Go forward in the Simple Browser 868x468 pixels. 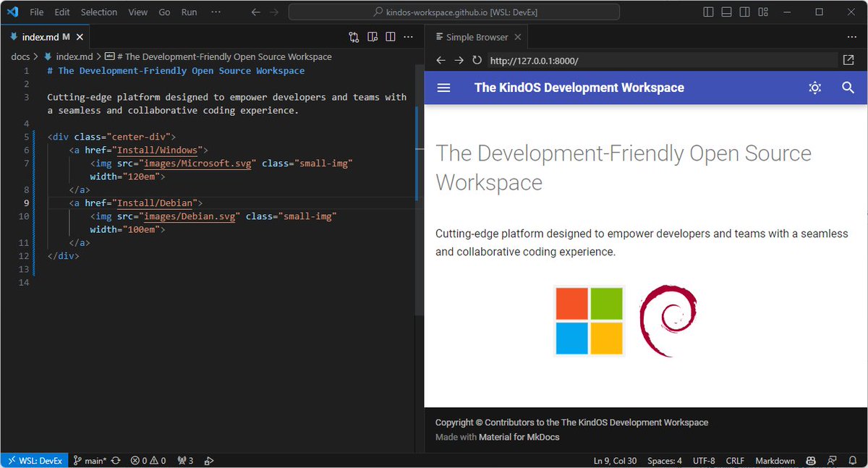459,61
